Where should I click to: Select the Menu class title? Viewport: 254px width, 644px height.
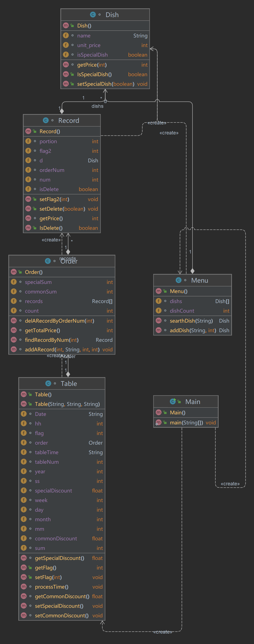pyautogui.click(x=199, y=280)
